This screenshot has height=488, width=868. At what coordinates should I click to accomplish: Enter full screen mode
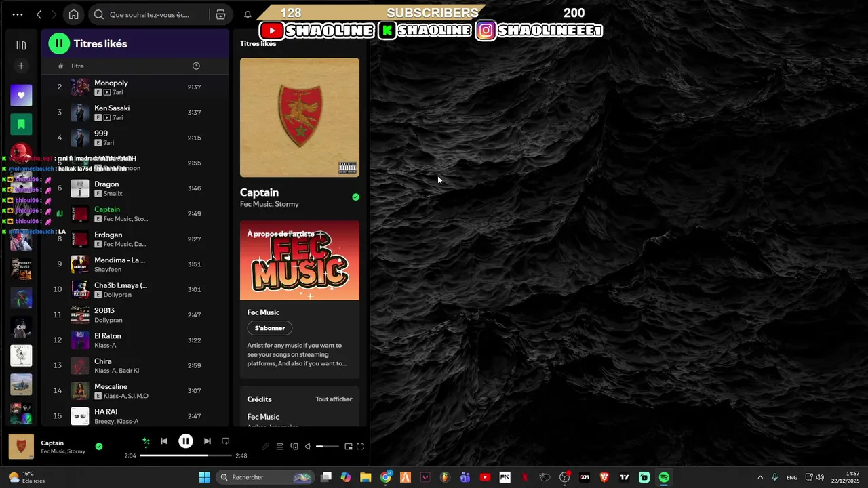click(x=361, y=447)
